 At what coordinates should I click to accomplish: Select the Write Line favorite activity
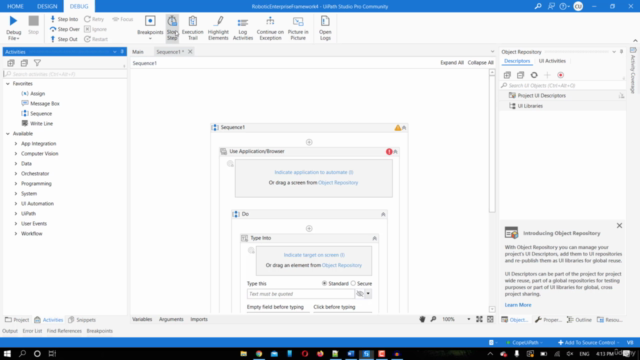pos(37,123)
